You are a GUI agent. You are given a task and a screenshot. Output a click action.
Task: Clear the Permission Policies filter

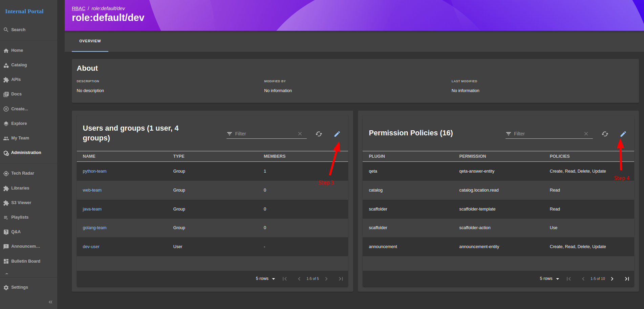coord(586,134)
